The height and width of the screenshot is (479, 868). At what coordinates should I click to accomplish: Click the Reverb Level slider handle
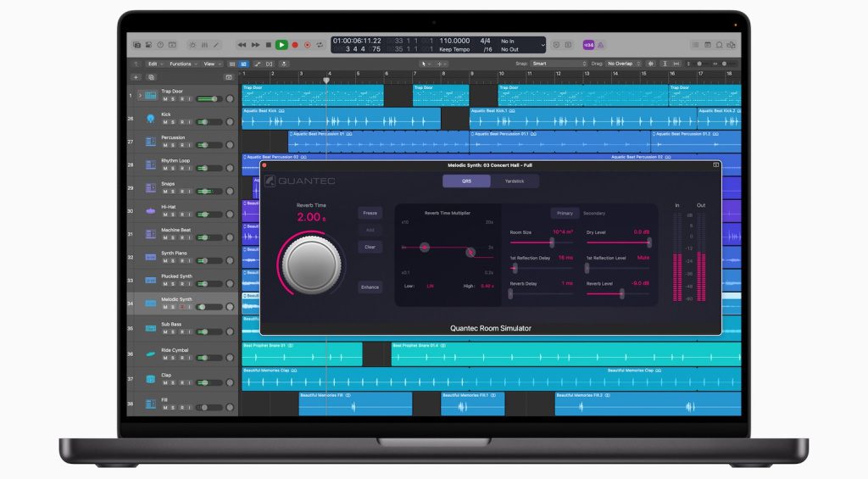622,294
